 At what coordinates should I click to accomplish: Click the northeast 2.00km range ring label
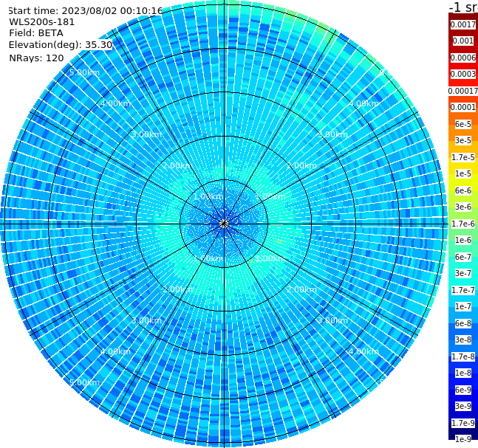[302, 165]
